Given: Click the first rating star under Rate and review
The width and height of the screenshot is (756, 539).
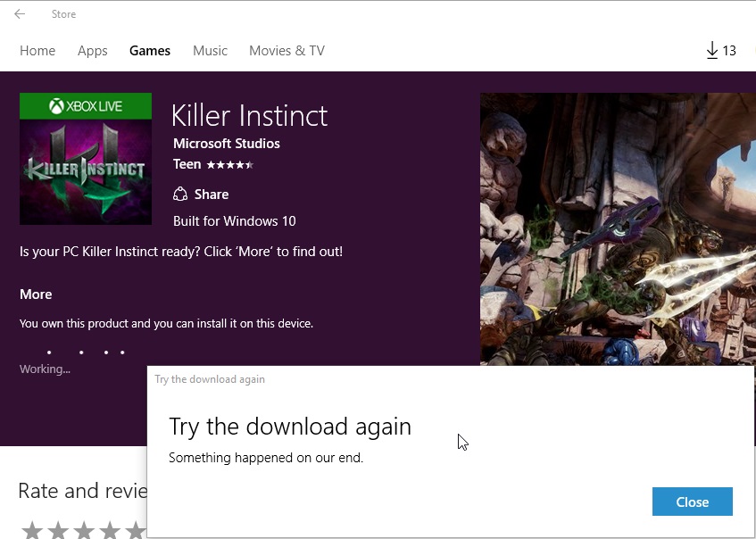Looking at the screenshot, I should pos(32,530).
